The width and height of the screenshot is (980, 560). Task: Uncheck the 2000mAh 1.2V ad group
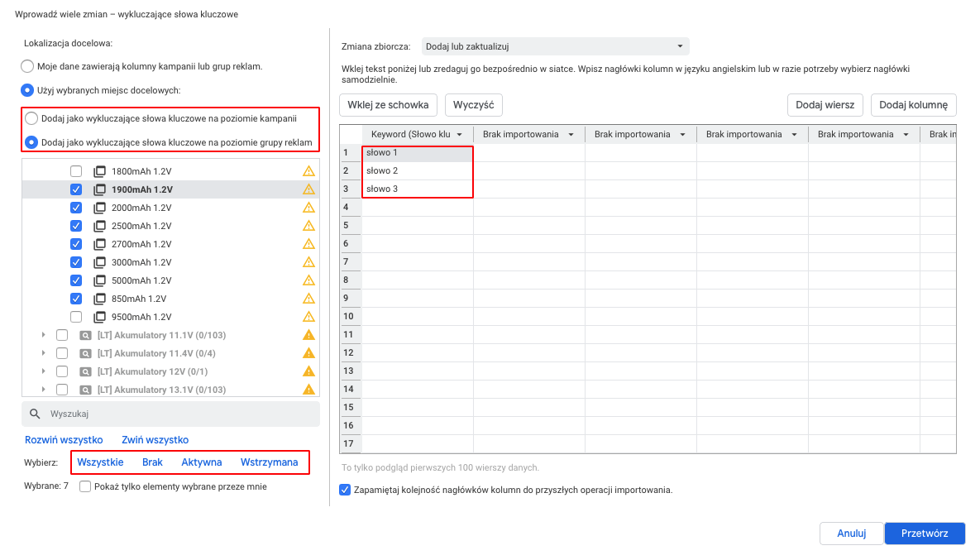tap(76, 208)
